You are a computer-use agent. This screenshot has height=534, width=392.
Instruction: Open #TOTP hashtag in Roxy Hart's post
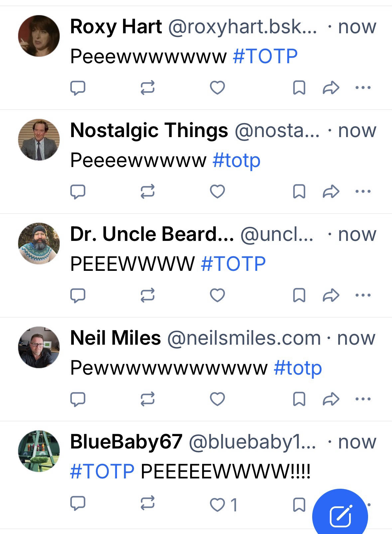click(x=265, y=56)
